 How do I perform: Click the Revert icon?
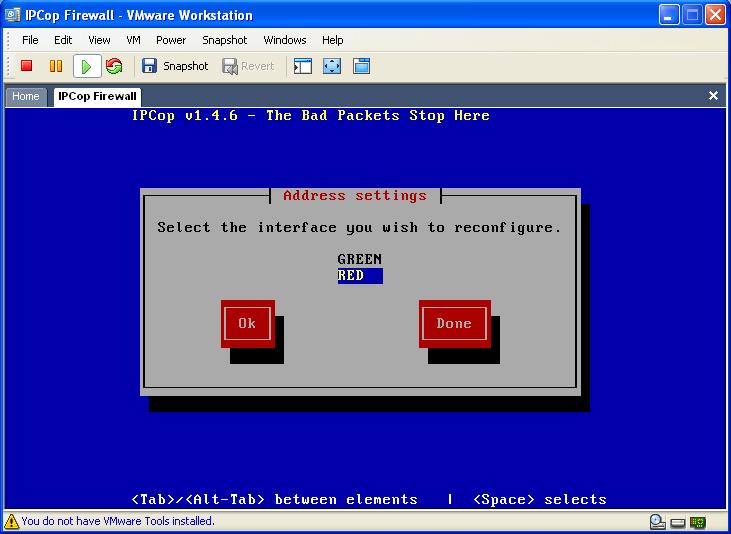[230, 66]
